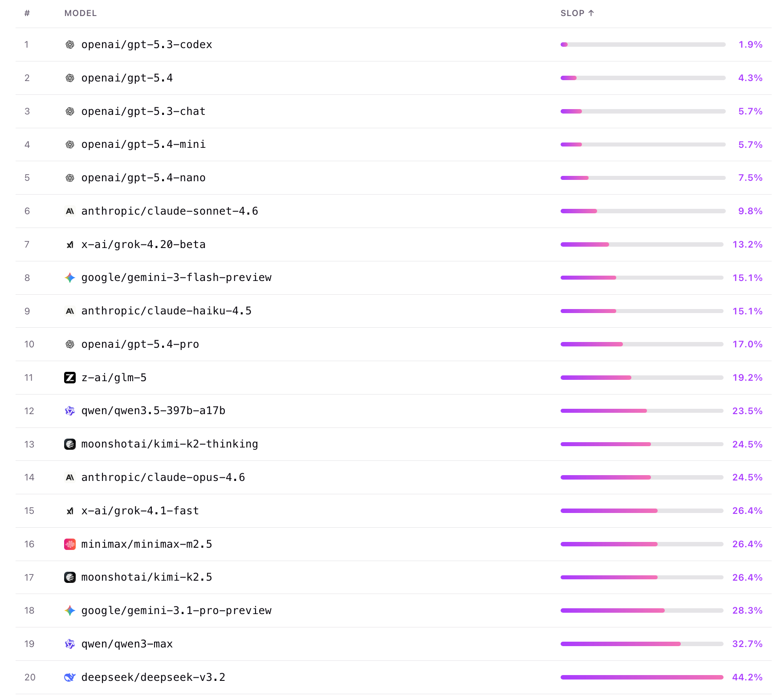
Task: Open the anthropic/claude-haiku-4.5 model link
Action: pos(167,311)
